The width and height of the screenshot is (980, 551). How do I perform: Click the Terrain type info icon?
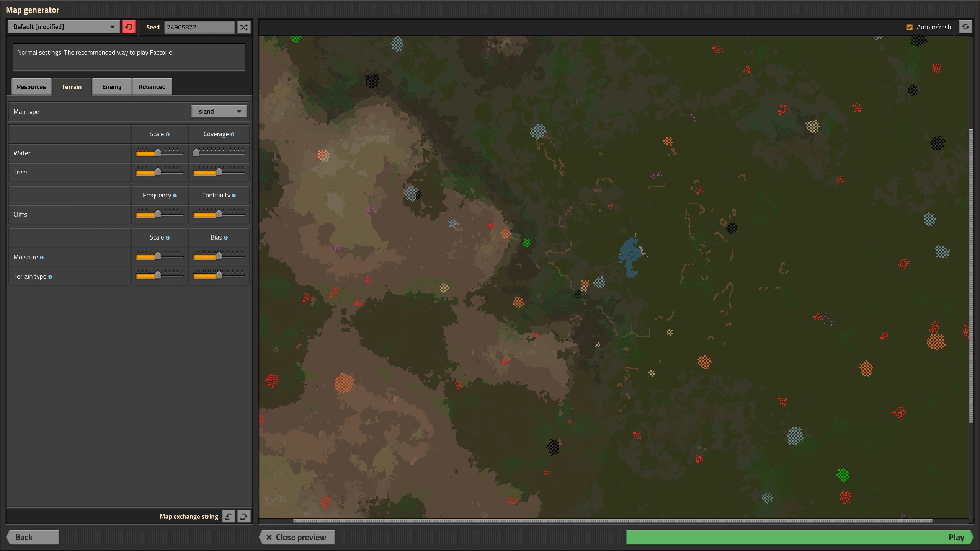click(x=50, y=277)
